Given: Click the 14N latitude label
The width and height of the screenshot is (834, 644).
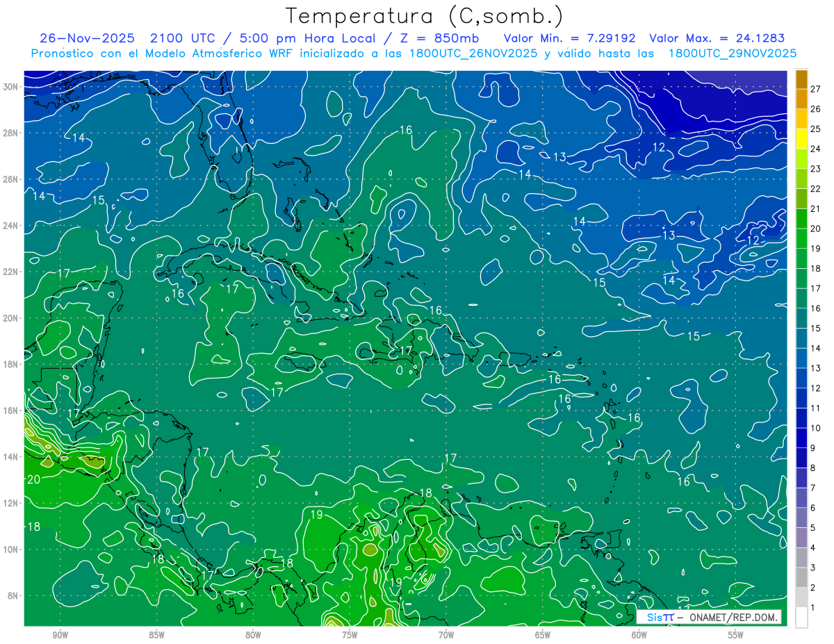Looking at the screenshot, I should [11, 456].
